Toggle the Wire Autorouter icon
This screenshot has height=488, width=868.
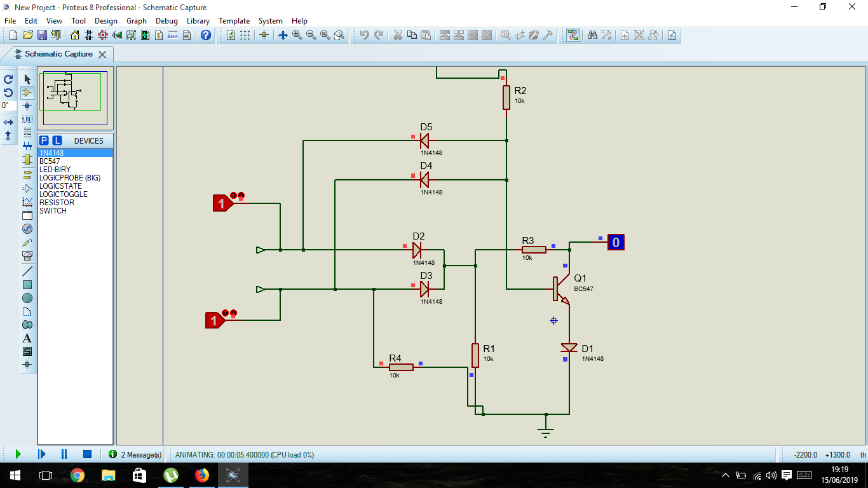point(573,35)
